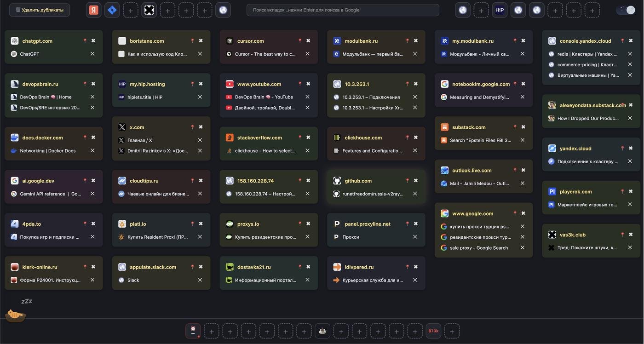Focus the tab search input field
The height and width of the screenshot is (344, 644).
(x=343, y=10)
